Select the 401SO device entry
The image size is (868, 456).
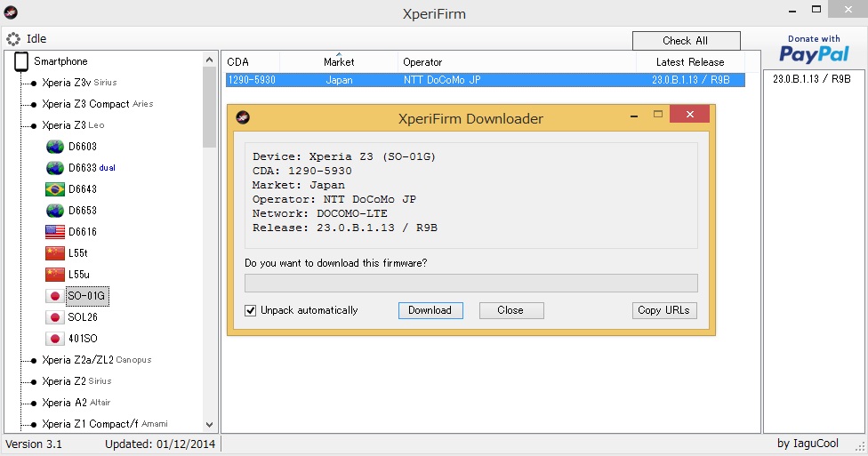click(83, 339)
